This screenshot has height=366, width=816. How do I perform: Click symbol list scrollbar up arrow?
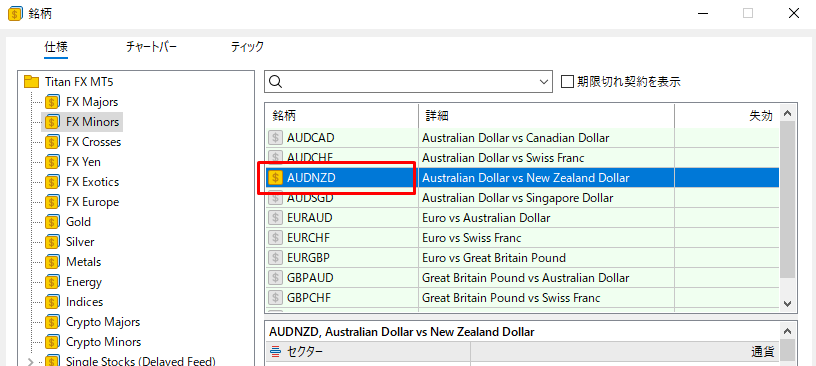click(x=788, y=113)
